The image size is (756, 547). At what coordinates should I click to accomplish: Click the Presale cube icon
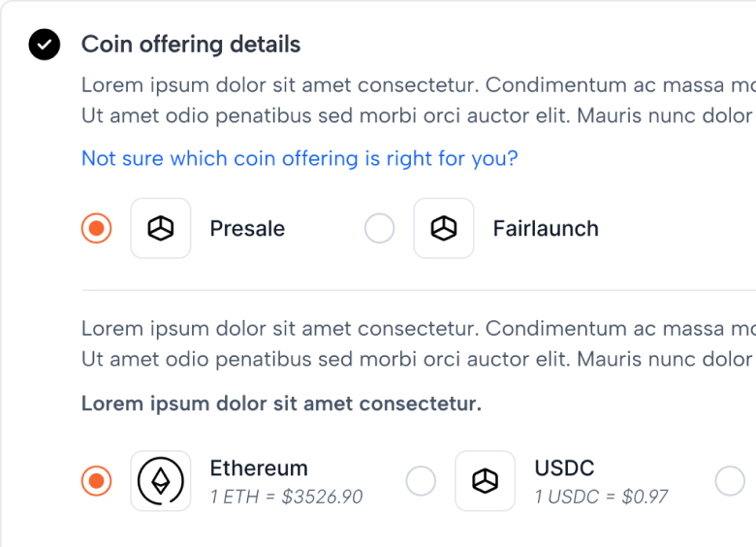tap(161, 228)
